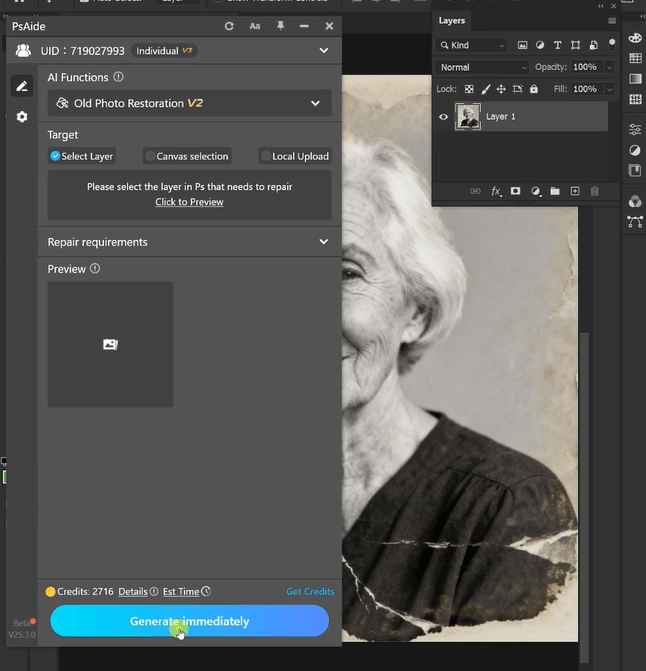The width and height of the screenshot is (646, 671).
Task: Expand the Repair requirements section
Action: pos(323,242)
